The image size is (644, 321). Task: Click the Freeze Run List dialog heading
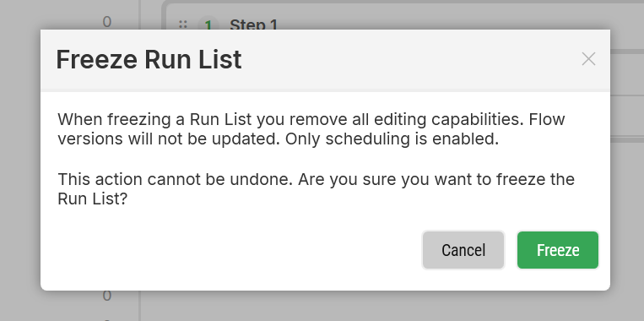tap(149, 59)
